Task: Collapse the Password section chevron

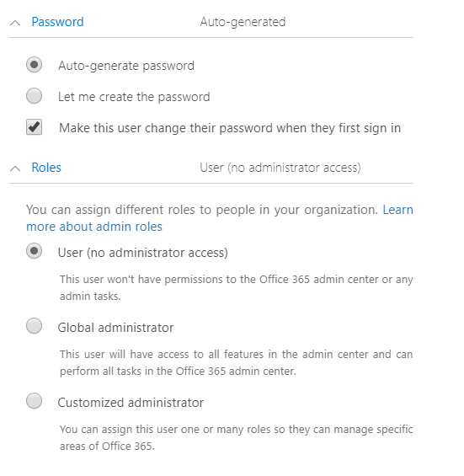Action: tap(15, 23)
